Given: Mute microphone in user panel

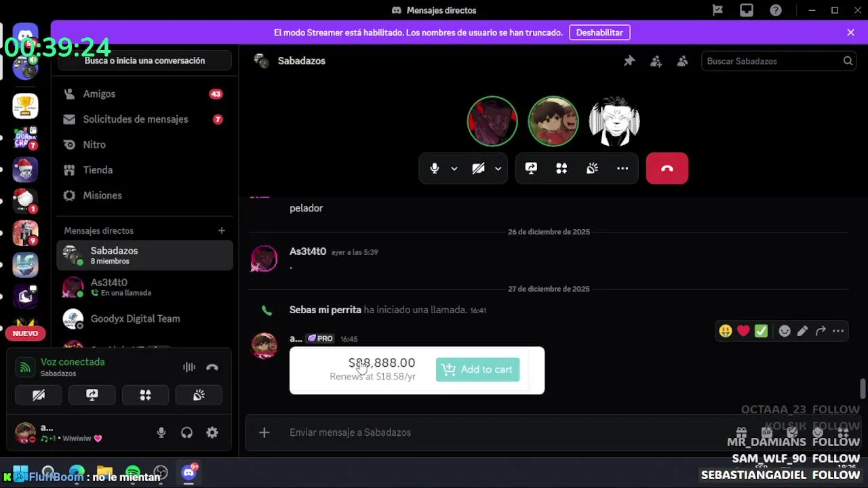Looking at the screenshot, I should (161, 432).
